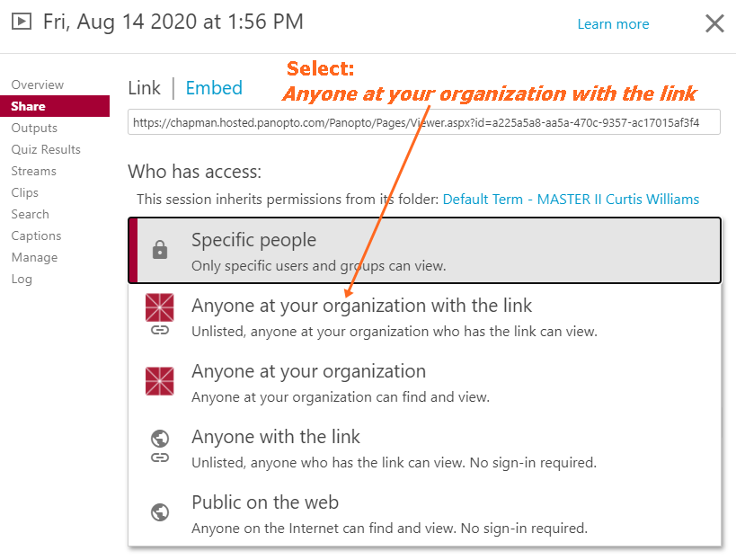Viewport: 736px width, 560px height.
Task: Click the organization logo for Anyone at your organization
Action: [x=160, y=381]
